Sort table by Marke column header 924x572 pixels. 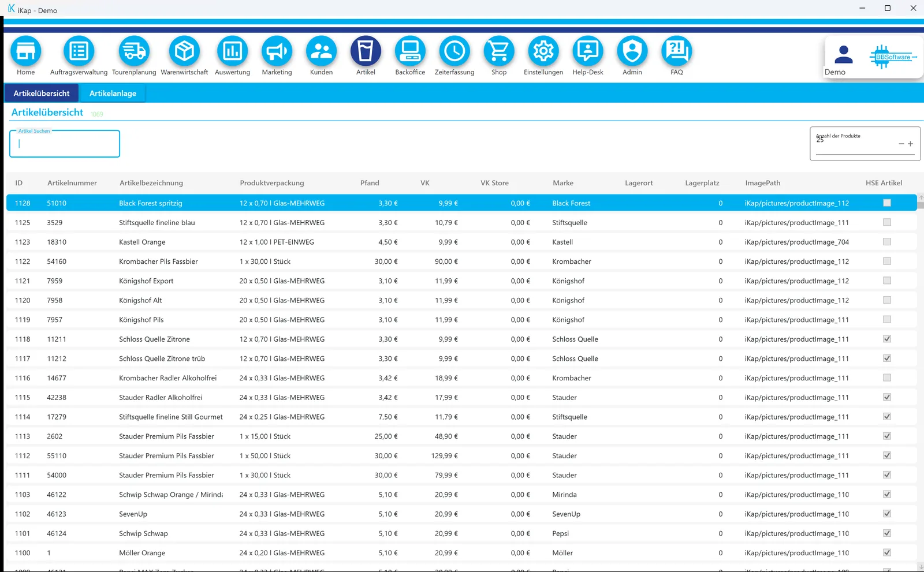[563, 183]
